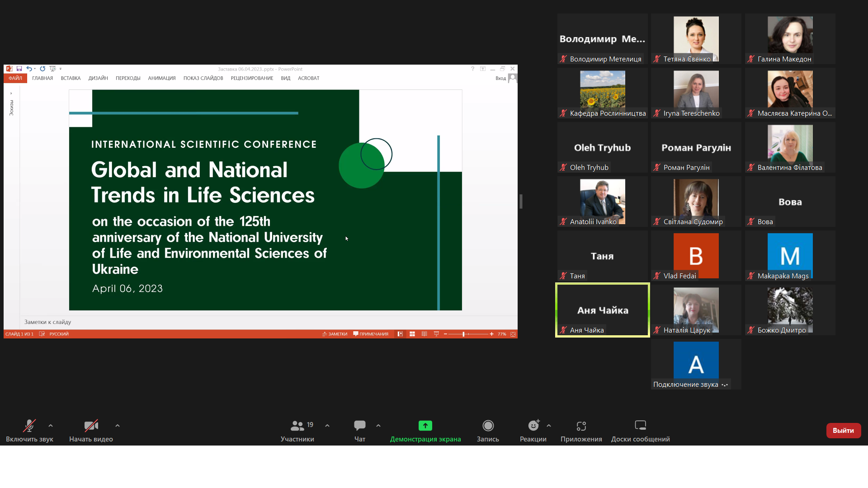Start Демонстрация экрана screen share
Image resolution: width=868 pixels, height=488 pixels.
[425, 431]
